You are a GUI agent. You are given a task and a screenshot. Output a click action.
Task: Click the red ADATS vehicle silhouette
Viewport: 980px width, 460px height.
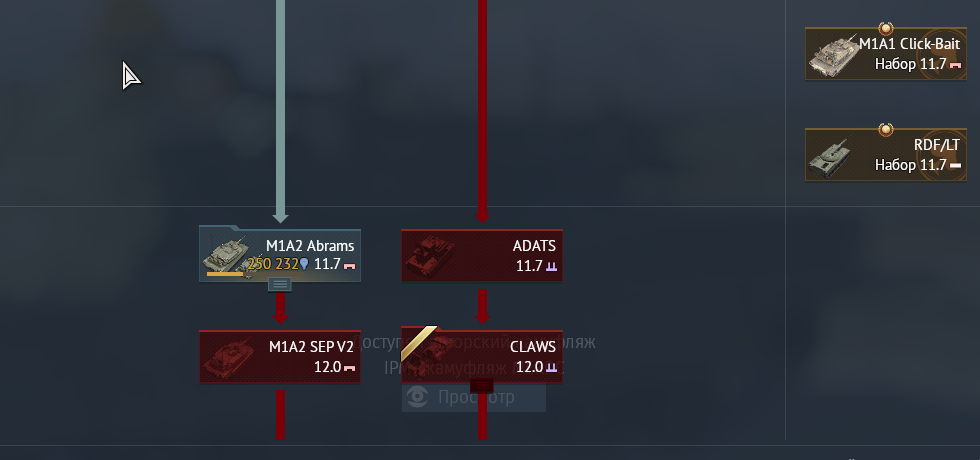point(429,256)
